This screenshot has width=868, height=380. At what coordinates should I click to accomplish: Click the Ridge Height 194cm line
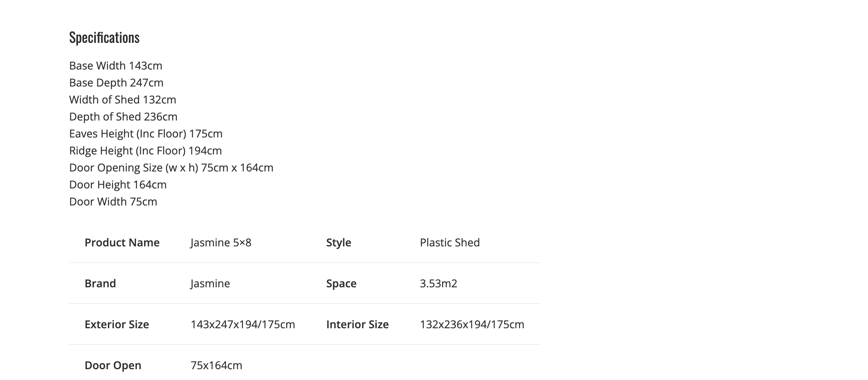point(145,151)
